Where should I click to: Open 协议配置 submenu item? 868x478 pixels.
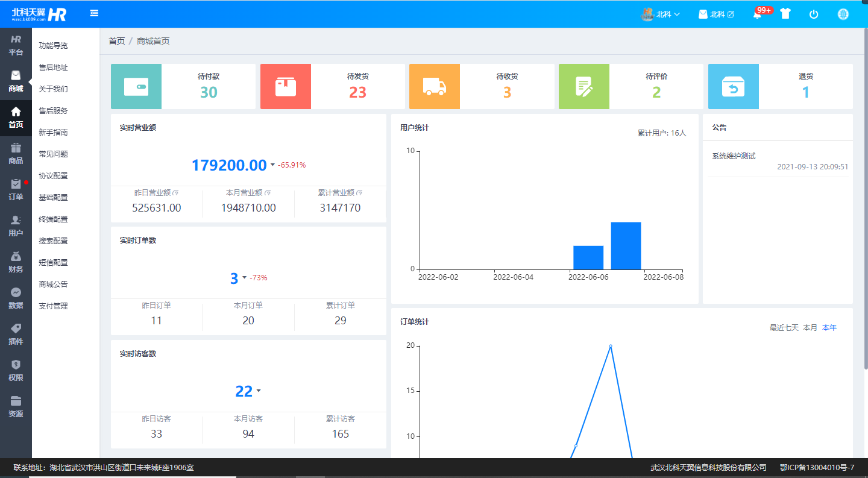click(x=53, y=176)
